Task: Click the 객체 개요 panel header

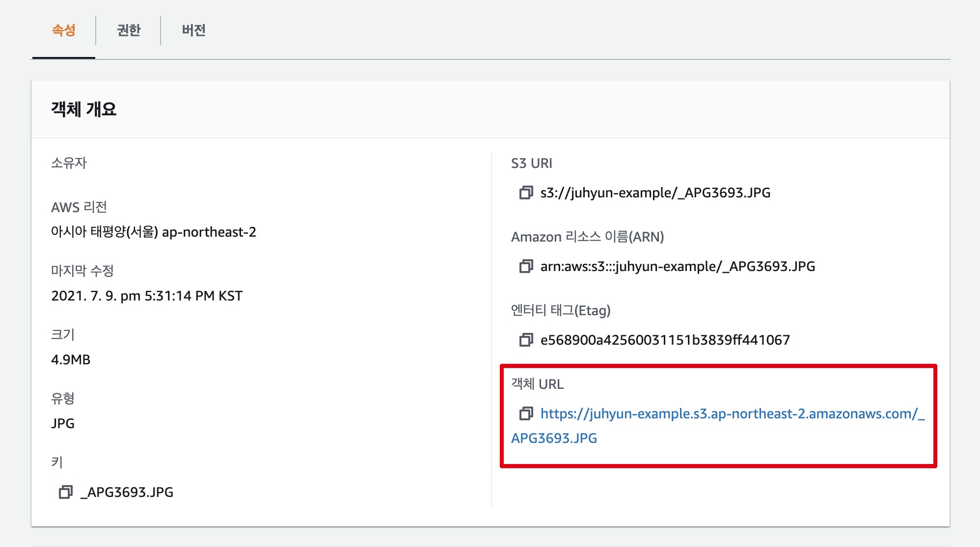Action: point(84,109)
